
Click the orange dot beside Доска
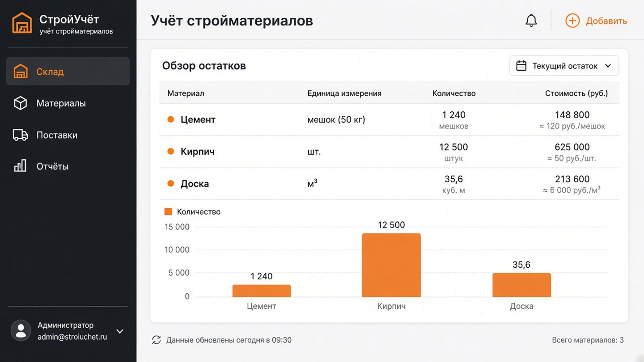pyautogui.click(x=170, y=183)
